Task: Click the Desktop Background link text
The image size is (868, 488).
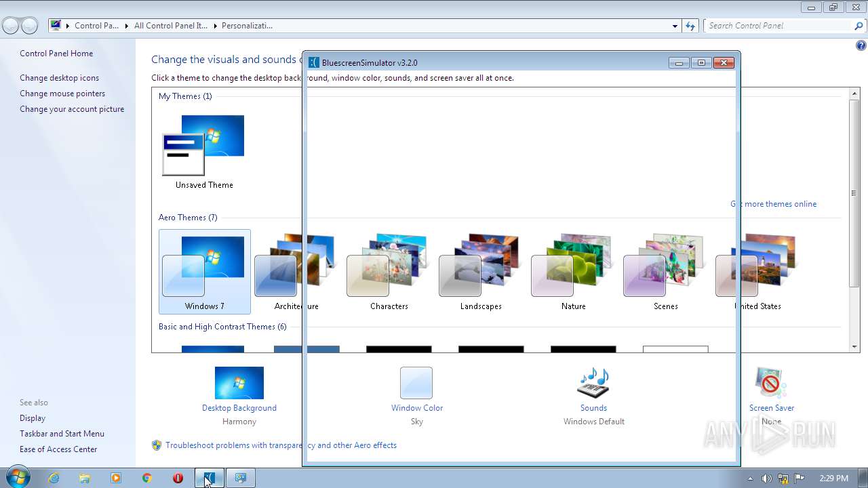Action: click(239, 408)
